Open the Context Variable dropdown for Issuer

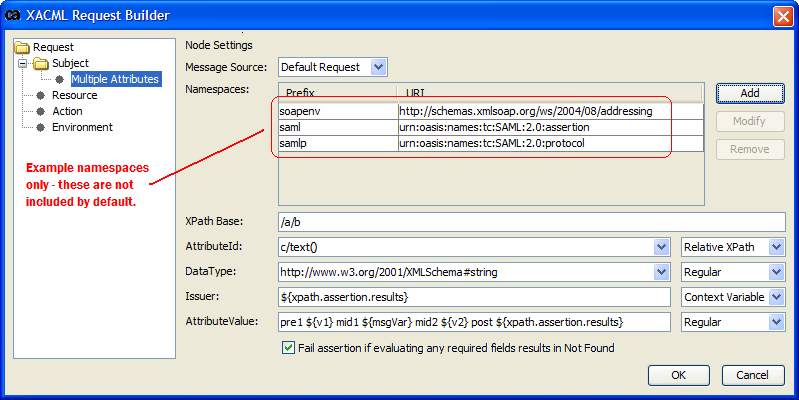point(776,297)
